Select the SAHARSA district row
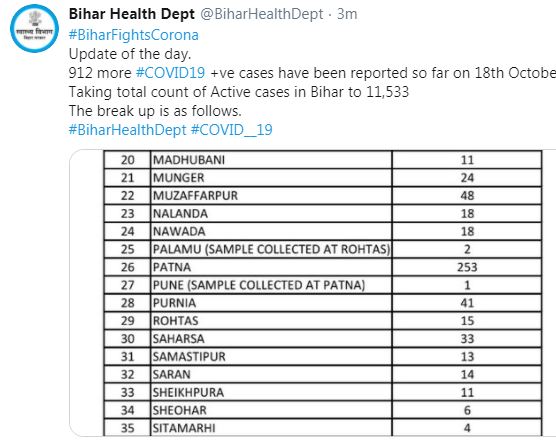This screenshot has width=556, height=444. click(323, 339)
